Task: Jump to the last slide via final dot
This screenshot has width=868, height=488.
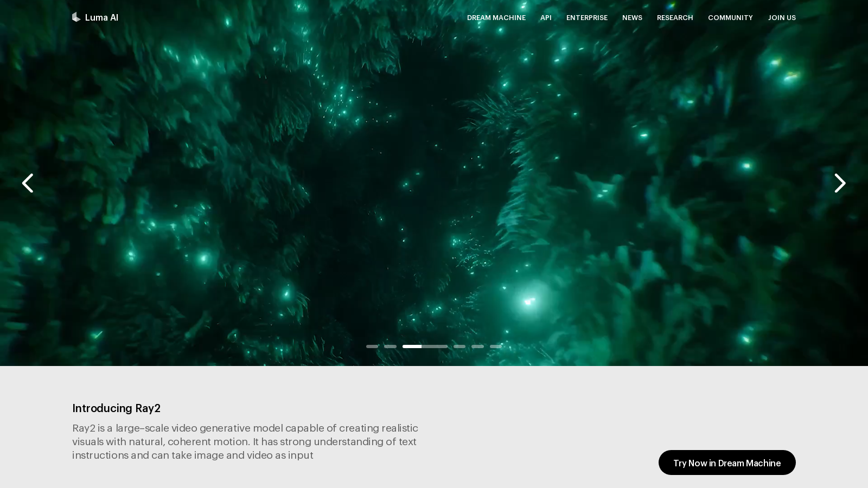Action: (x=496, y=346)
